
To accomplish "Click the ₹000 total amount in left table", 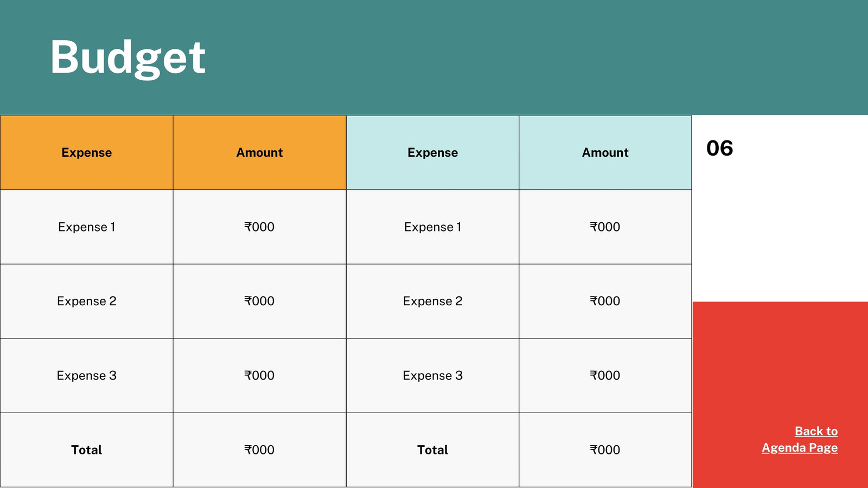I will click(259, 450).
